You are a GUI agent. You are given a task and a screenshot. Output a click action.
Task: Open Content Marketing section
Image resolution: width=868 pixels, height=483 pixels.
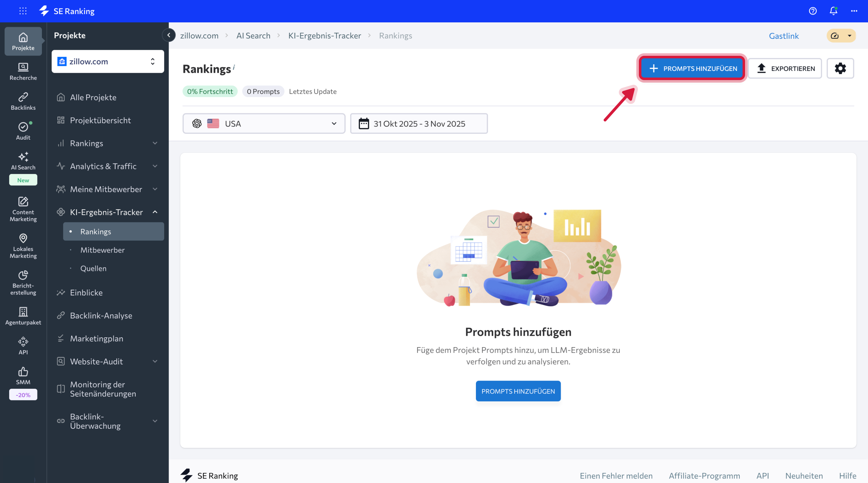coord(23,209)
